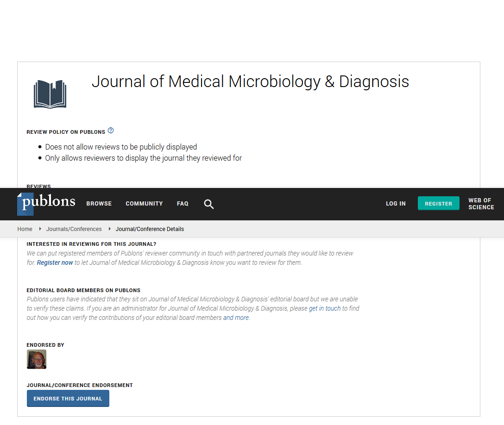
Task: Open the search magnifier icon
Action: [209, 204]
